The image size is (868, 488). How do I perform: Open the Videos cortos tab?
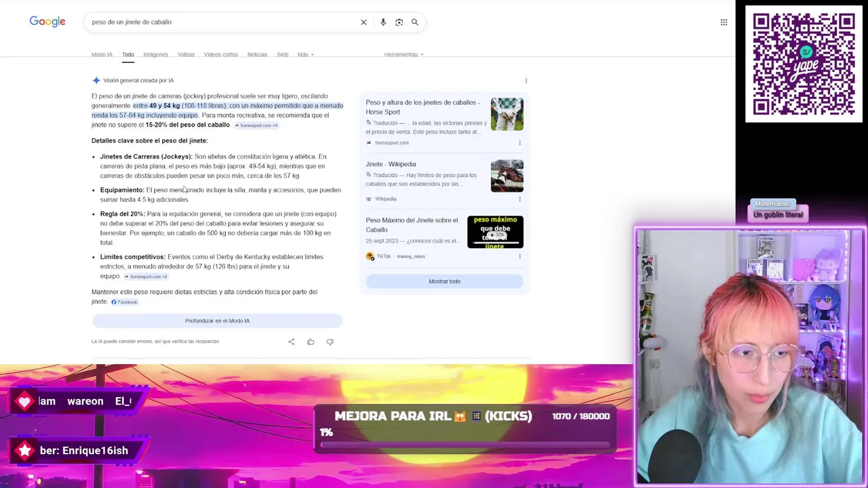(x=221, y=54)
